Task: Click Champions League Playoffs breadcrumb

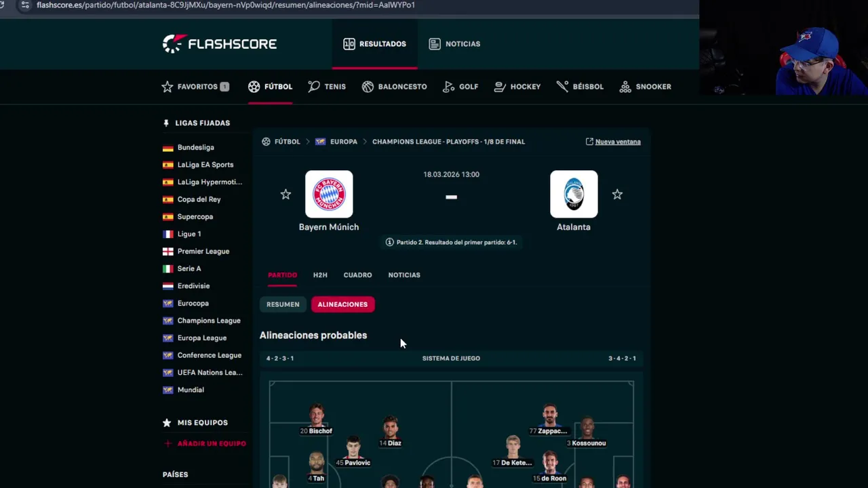Action: (448, 142)
